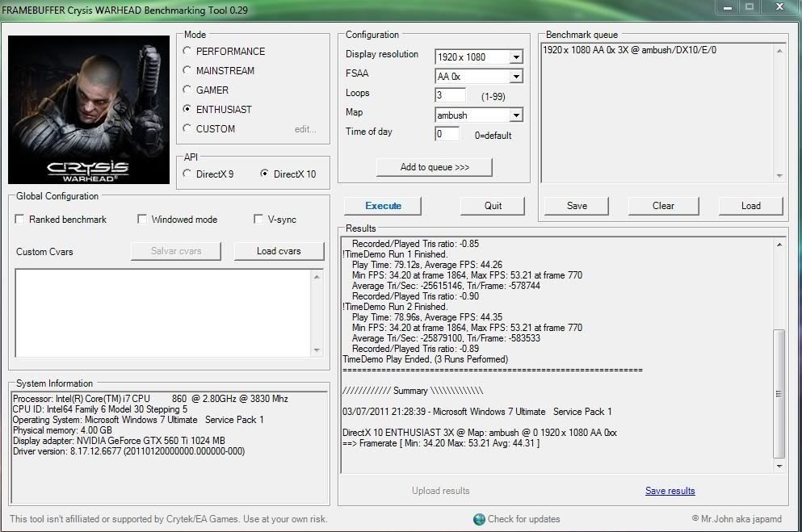Screen dimensions: 802x532
Task: Click into the Loops input field
Action: click(x=450, y=95)
